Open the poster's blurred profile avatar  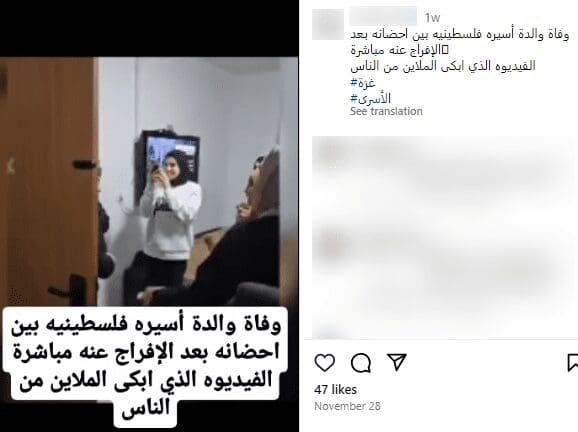point(328,24)
